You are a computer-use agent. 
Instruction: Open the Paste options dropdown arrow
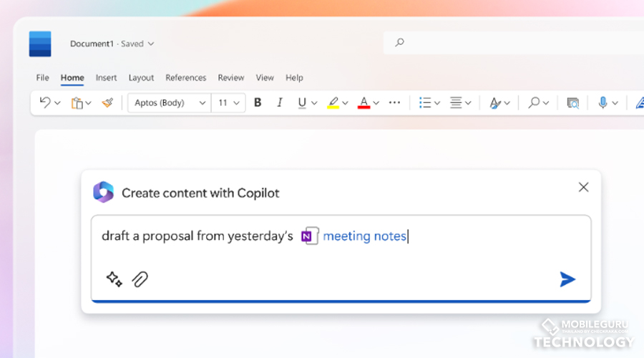pos(88,103)
